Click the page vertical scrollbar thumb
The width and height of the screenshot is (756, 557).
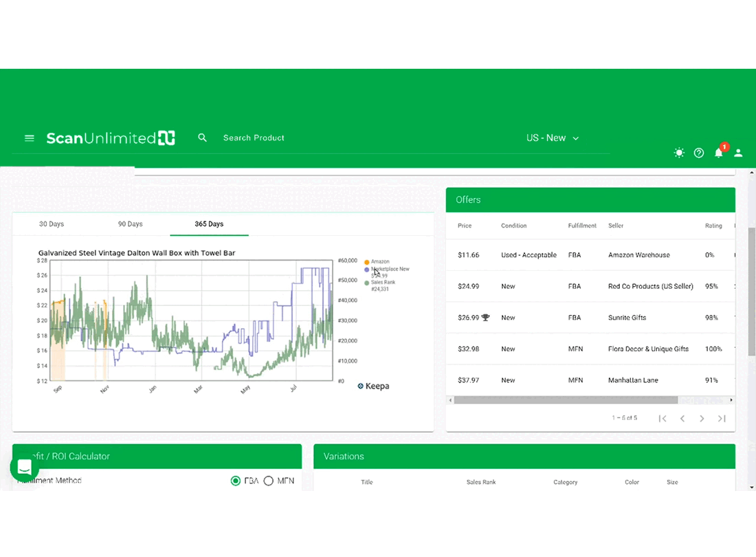coord(752,292)
